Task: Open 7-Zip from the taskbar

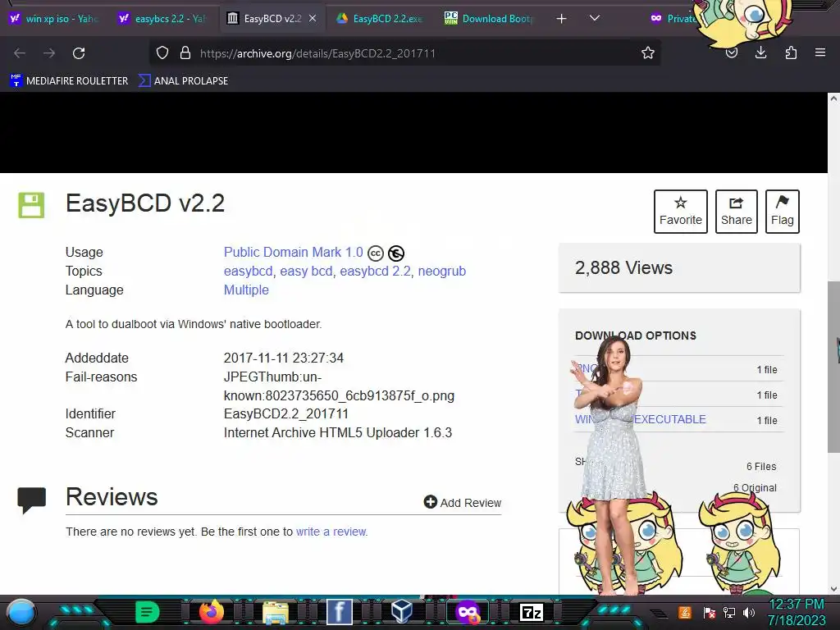Action: click(532, 612)
